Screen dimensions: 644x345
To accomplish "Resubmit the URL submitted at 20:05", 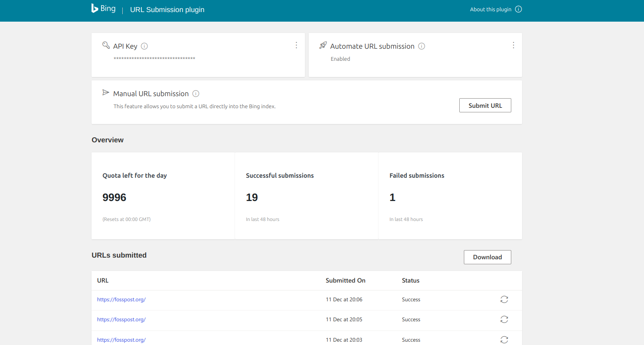I will pyautogui.click(x=504, y=320).
